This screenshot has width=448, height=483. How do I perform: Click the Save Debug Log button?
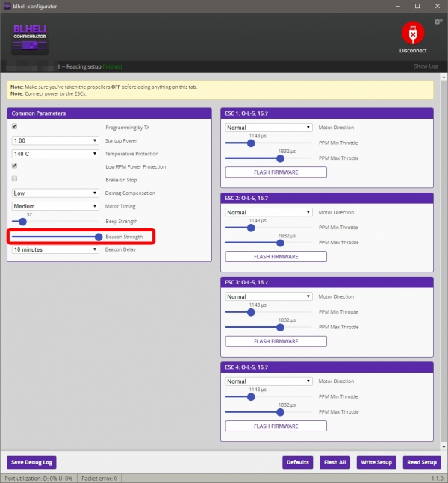click(32, 462)
